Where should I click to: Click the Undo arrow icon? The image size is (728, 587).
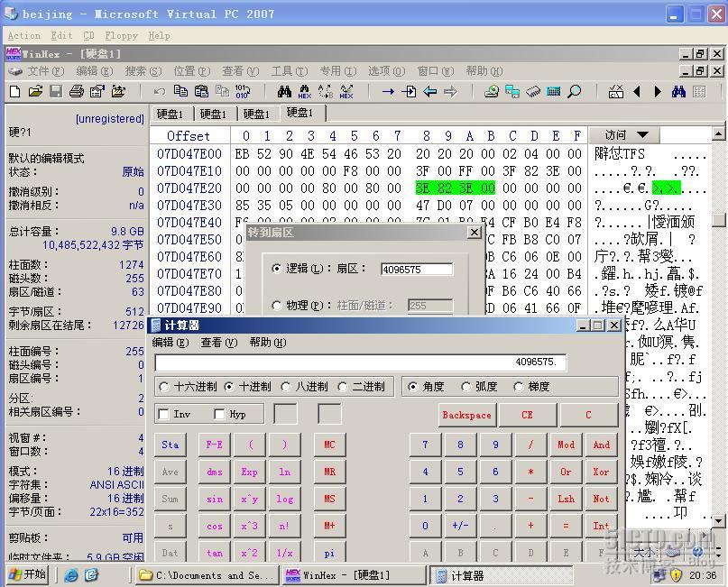(x=160, y=91)
